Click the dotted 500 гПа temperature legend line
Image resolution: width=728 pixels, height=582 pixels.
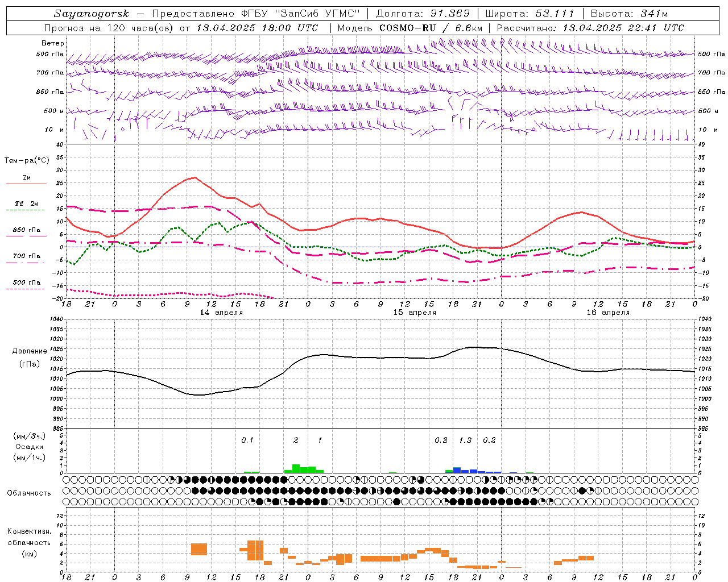point(26,289)
